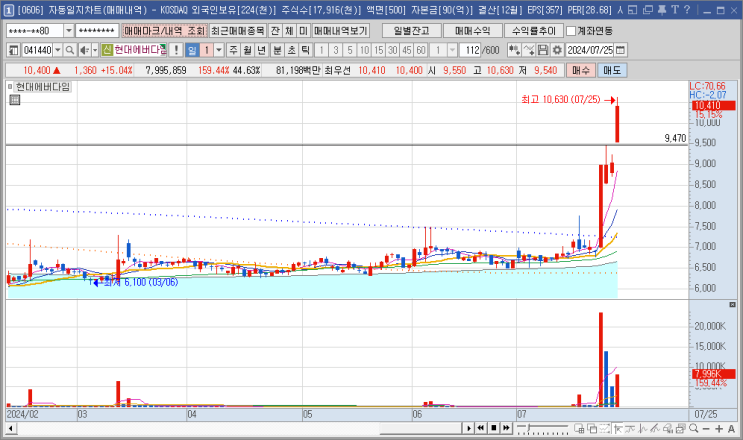This screenshot has height=440, width=743.
Task: Click the 최저 6,100 (03/06) label
Action: coord(141,282)
